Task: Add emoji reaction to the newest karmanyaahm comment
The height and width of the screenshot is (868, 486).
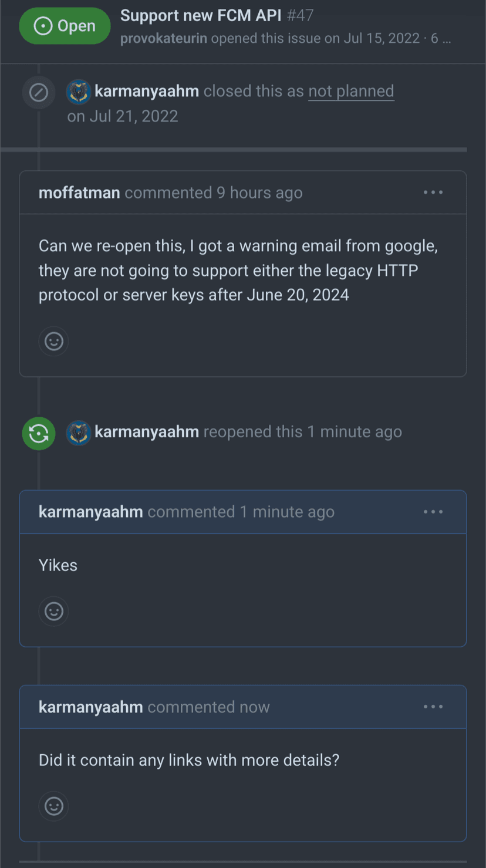Action: 53,806
